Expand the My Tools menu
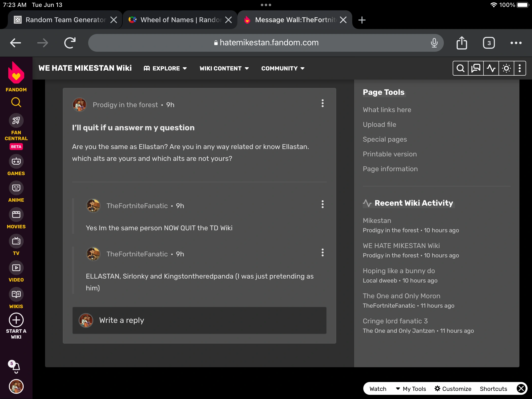532x399 pixels. [411, 389]
